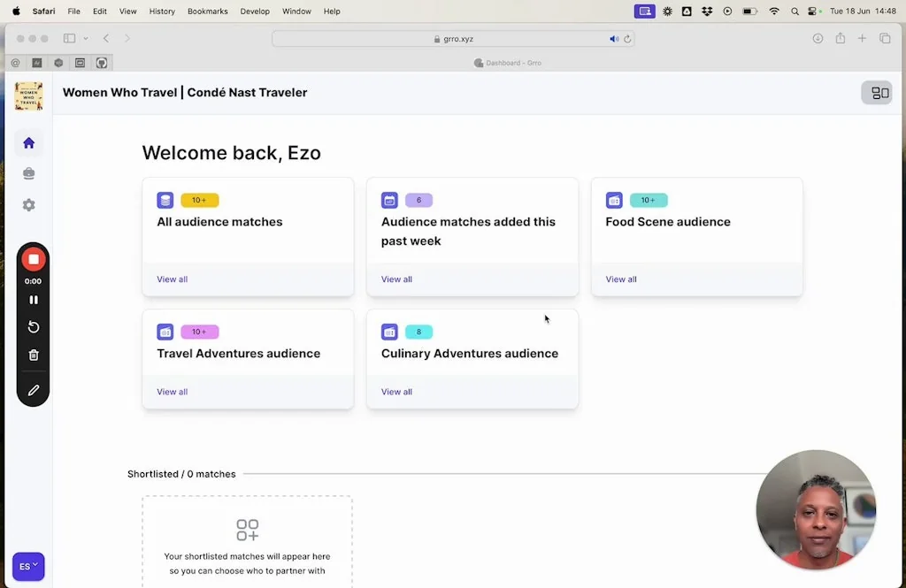The width and height of the screenshot is (906, 588).
Task: Expand the Safari sidebar options chevron
Action: click(x=86, y=39)
